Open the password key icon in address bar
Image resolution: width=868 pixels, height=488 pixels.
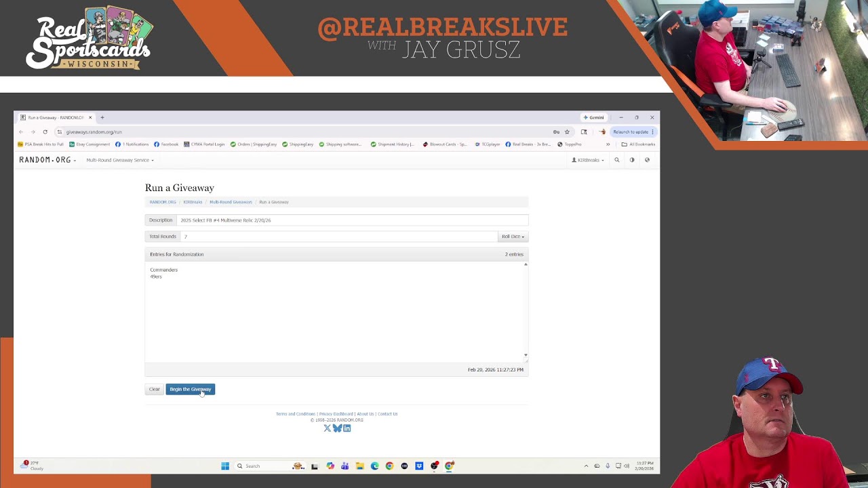[556, 132]
